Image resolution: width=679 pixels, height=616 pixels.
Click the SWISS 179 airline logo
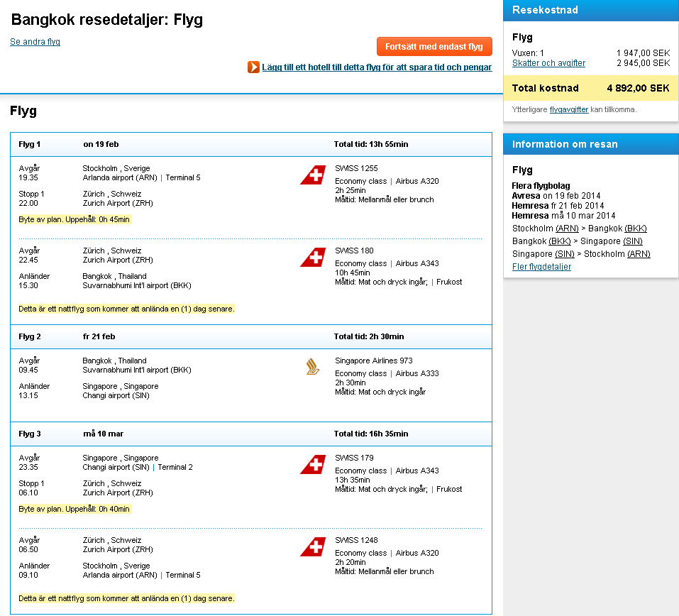pyautogui.click(x=312, y=464)
